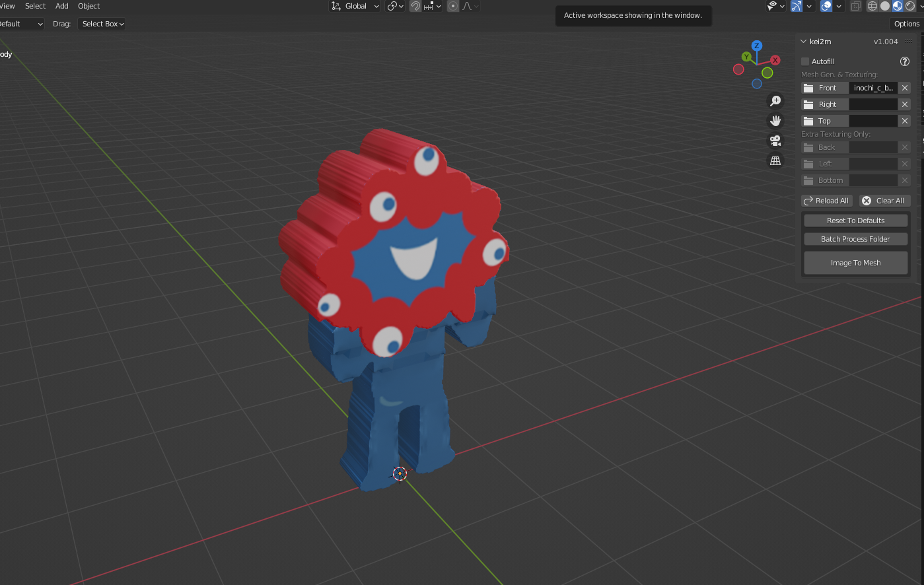Switch perspective/orthographic with the grid icon
924x585 pixels.
point(775,160)
